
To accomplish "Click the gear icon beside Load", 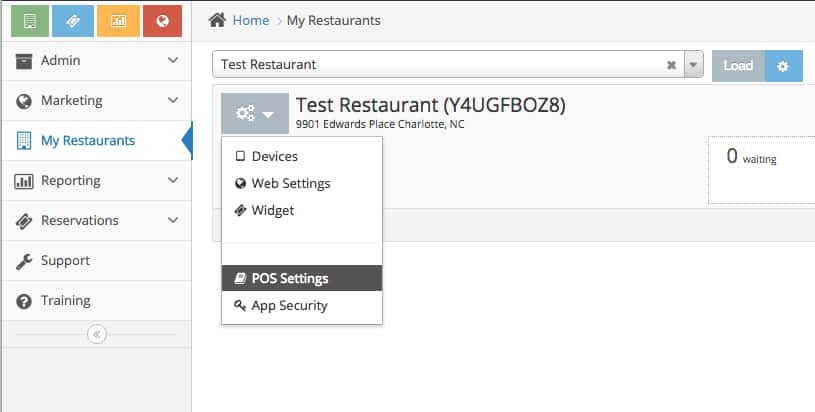I will (783, 66).
